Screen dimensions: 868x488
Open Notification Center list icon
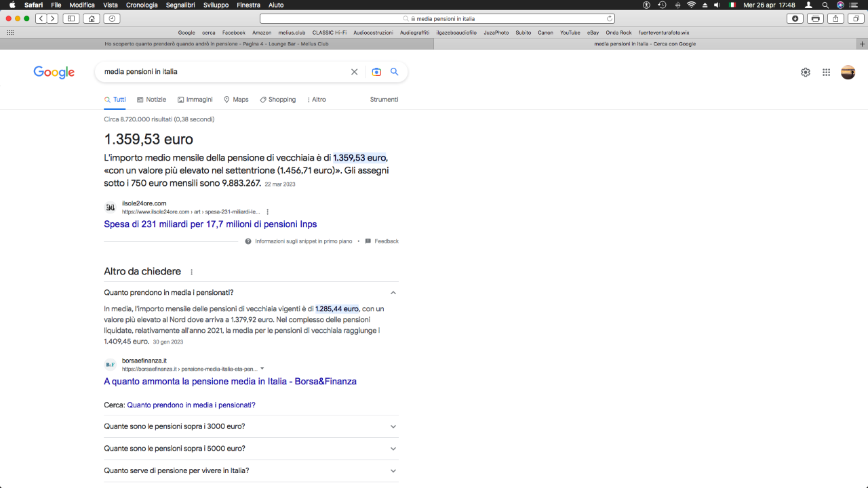854,5
